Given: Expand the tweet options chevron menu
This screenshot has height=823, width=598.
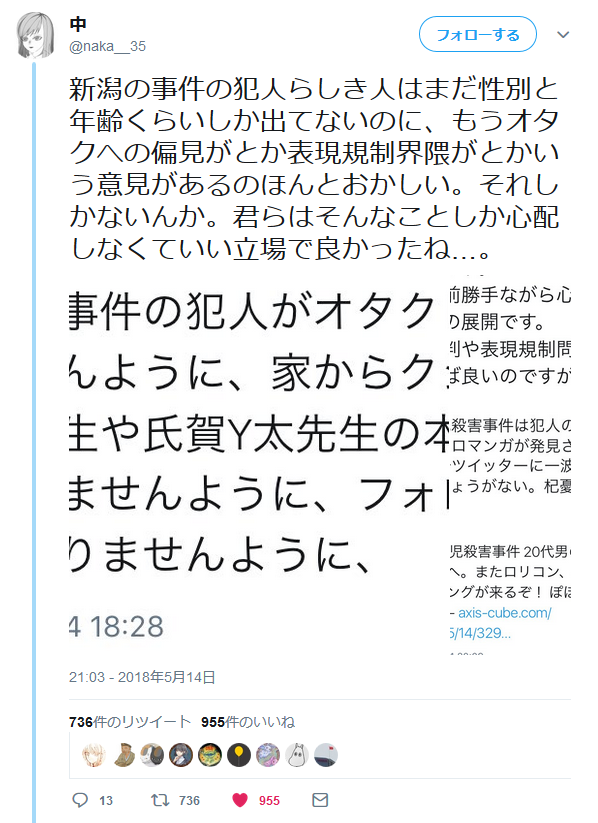Looking at the screenshot, I should tap(563, 35).
